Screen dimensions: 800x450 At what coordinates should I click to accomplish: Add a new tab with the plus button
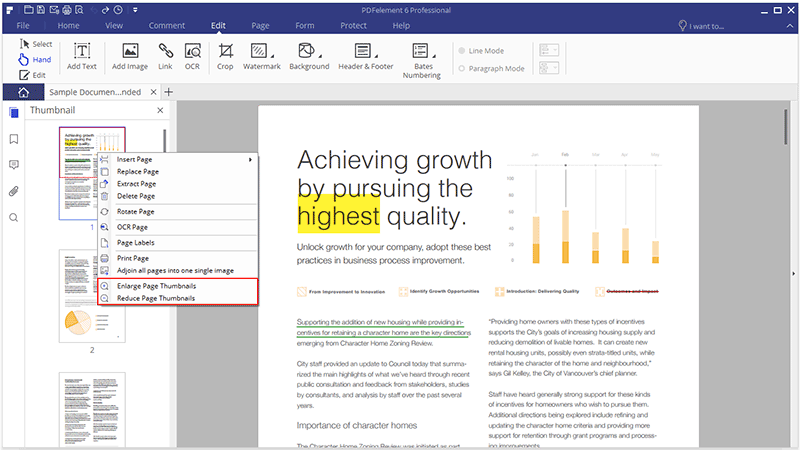pos(169,92)
